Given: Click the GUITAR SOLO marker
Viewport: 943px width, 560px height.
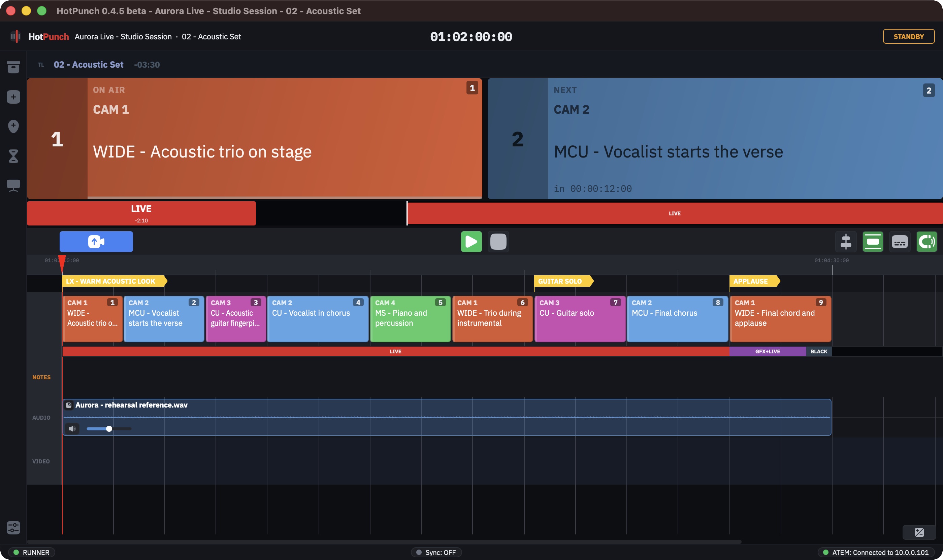Looking at the screenshot, I should [564, 281].
